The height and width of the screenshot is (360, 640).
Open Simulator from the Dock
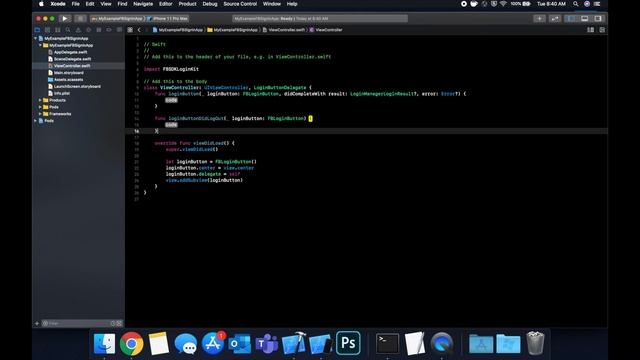pos(321,343)
